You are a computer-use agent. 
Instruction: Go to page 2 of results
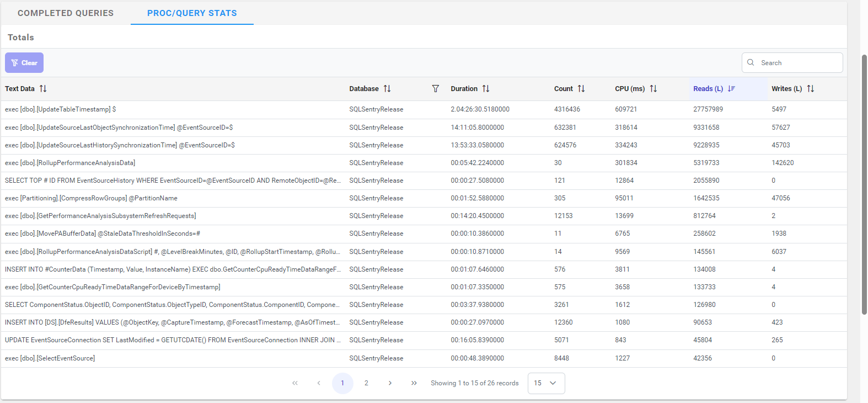pos(366,383)
